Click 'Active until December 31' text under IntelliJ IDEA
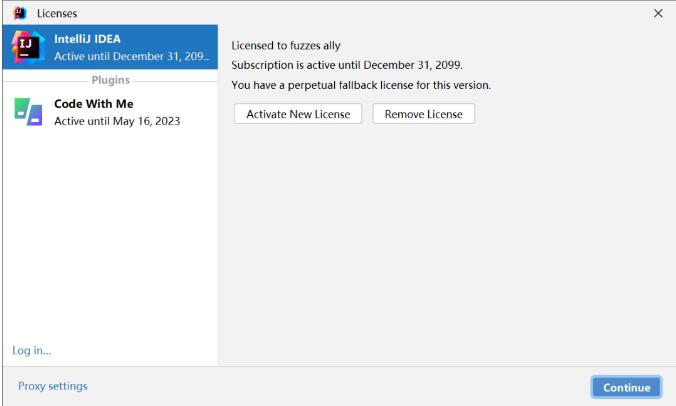Screen dimensions: 676x406 pyautogui.click(x=131, y=55)
